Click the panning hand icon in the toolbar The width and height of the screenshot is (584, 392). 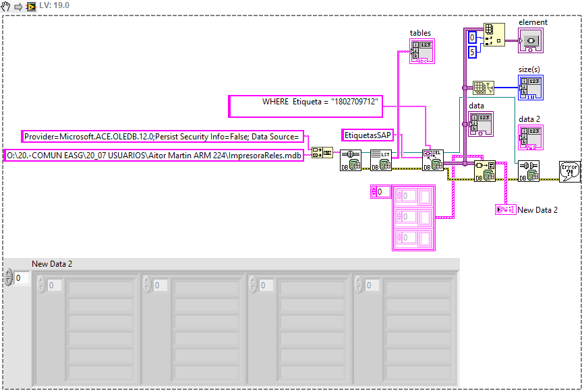(x=7, y=5)
